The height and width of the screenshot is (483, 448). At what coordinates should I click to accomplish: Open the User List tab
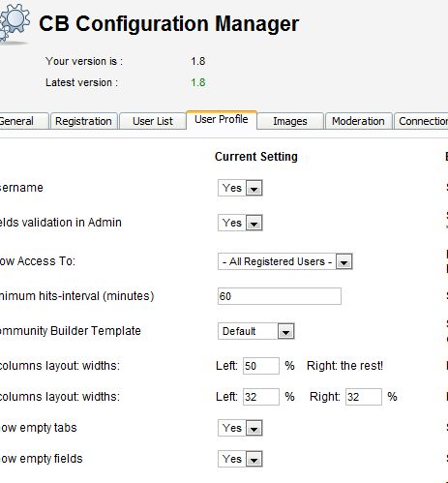coord(153,121)
